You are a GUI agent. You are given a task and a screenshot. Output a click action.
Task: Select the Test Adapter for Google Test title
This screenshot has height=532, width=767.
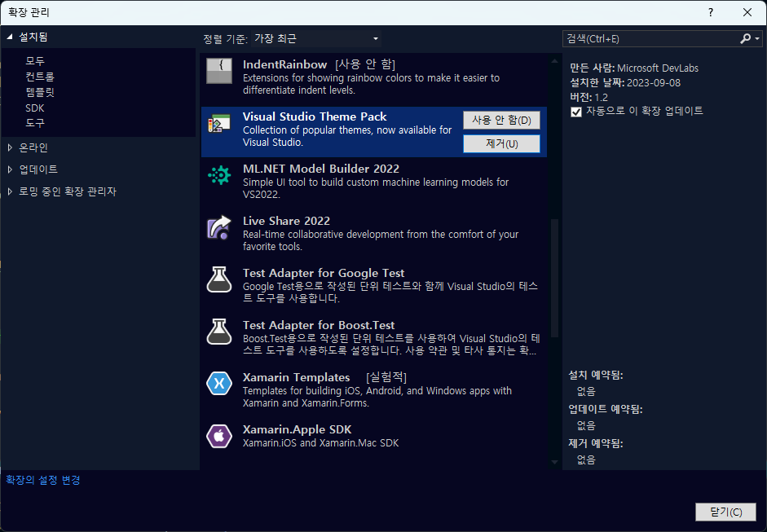click(324, 273)
